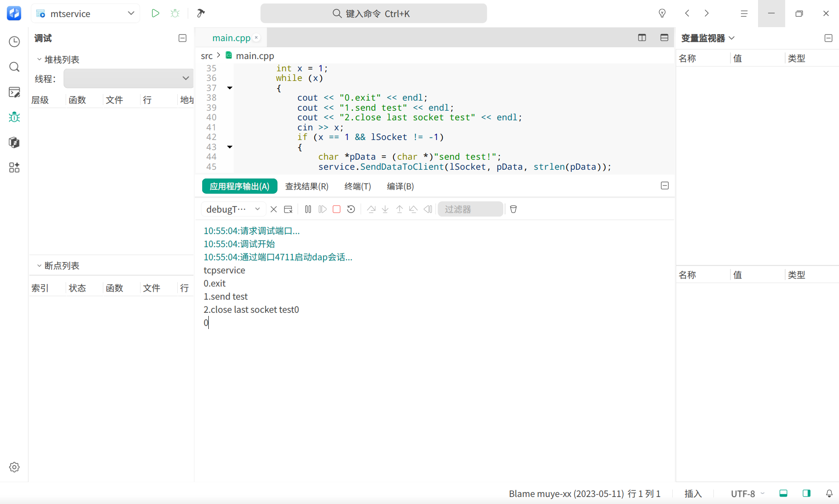Switch to the debug sidebar icon
Image resolution: width=839 pixels, height=504 pixels.
14,117
